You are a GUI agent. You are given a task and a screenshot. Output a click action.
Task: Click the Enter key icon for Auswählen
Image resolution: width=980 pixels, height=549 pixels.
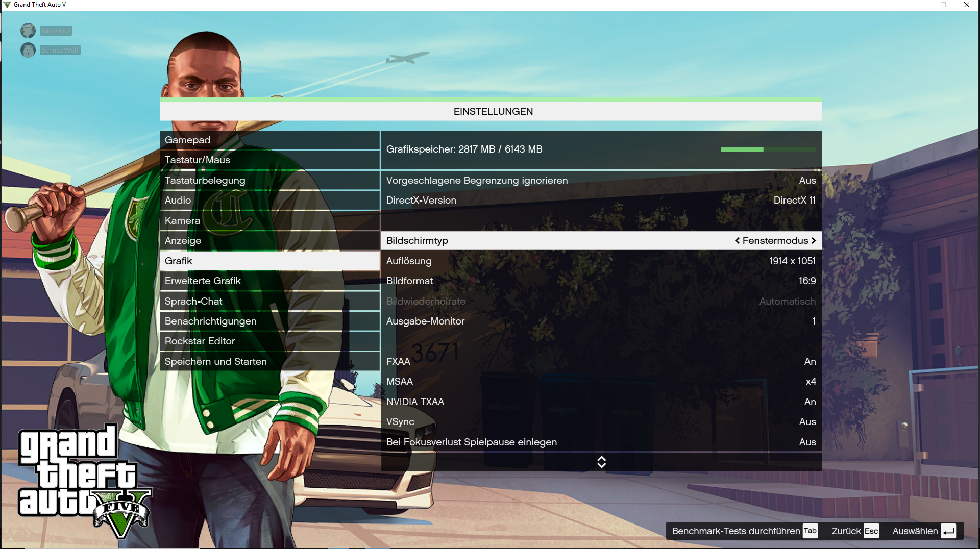[x=948, y=531]
